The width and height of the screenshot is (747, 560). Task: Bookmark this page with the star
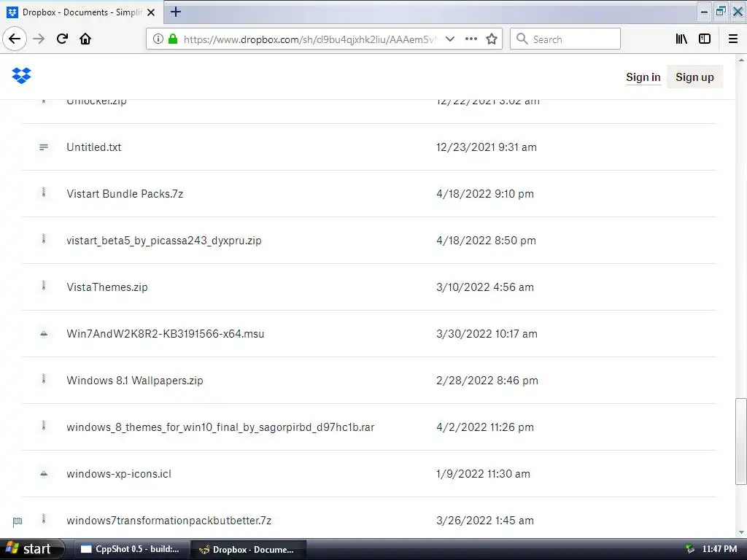[x=492, y=39]
